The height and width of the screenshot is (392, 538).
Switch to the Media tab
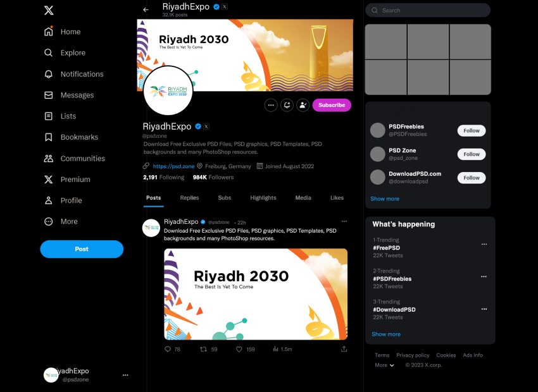(303, 198)
